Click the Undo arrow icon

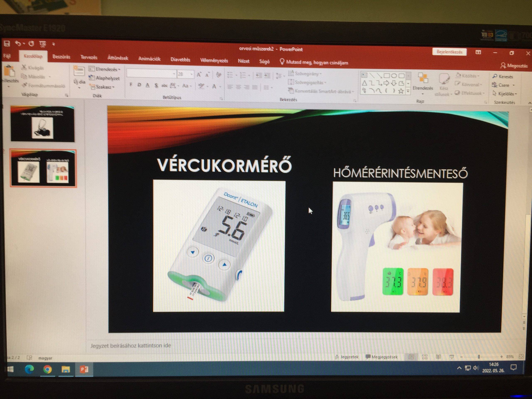pos(18,43)
